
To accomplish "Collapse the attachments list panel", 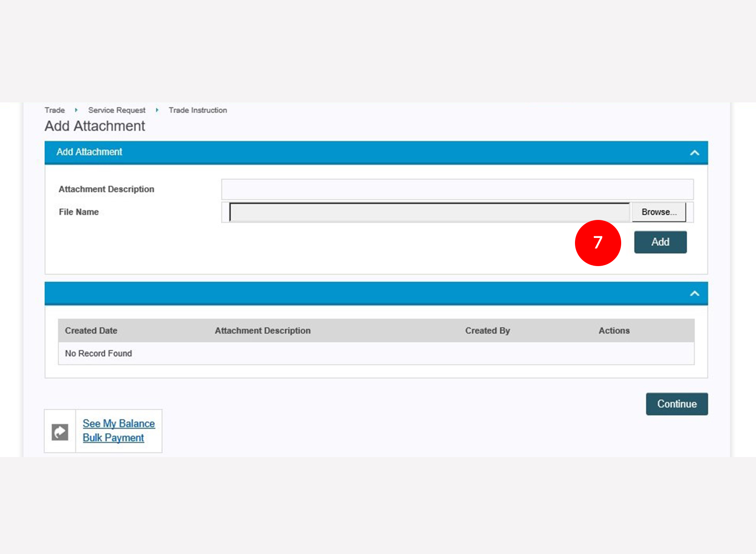I will tap(694, 293).
